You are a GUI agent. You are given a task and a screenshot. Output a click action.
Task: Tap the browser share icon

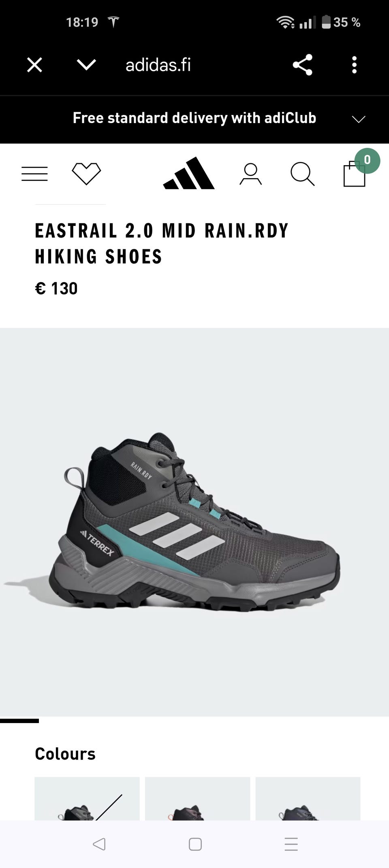303,65
